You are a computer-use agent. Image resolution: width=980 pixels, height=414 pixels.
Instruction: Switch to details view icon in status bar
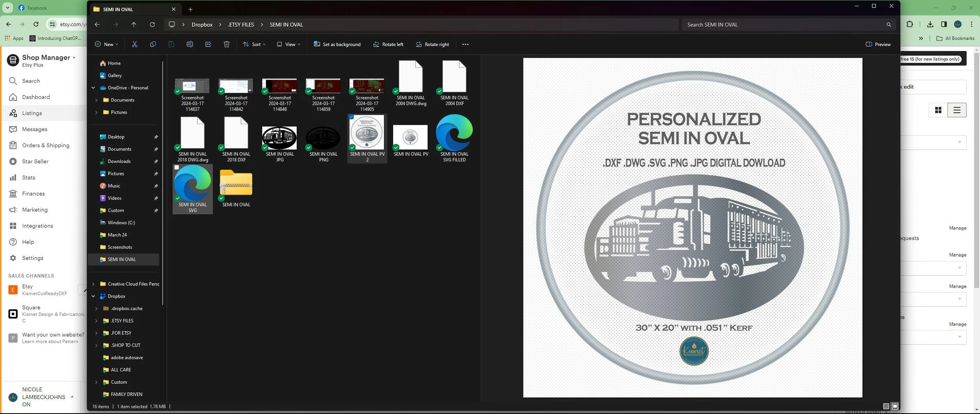click(x=886, y=407)
